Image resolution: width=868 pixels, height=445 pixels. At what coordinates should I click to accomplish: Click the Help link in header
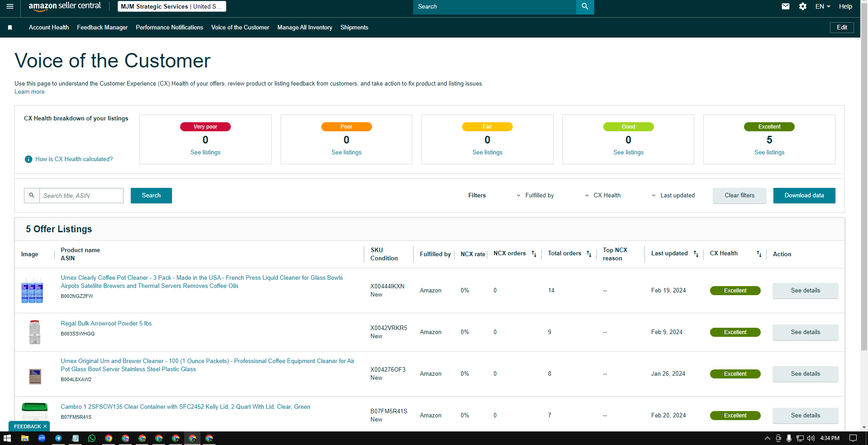click(845, 6)
